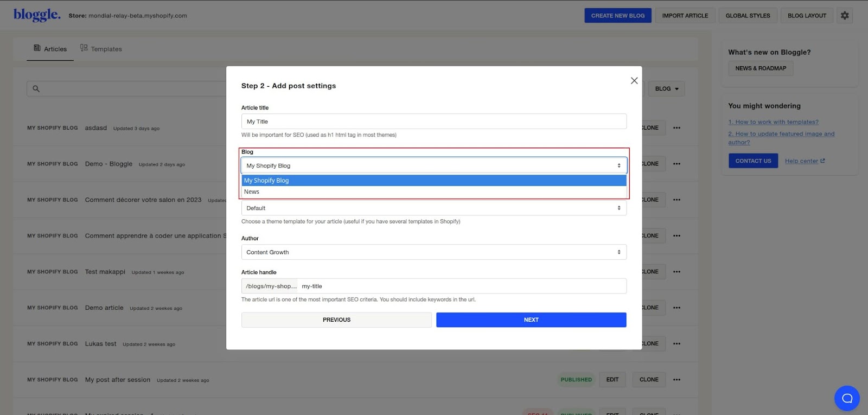
Task: Click the Articles tab icon
Action: pos(37,48)
